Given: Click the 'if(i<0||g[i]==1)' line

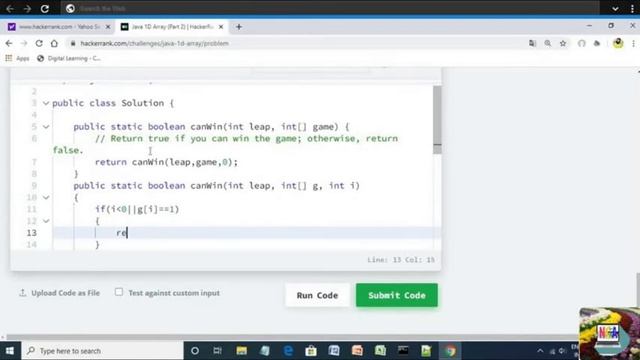Looking at the screenshot, I should (137, 209).
